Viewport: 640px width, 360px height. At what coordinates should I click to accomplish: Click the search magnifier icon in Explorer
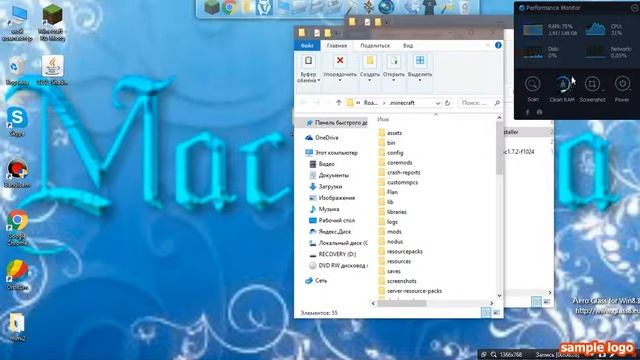tap(497, 103)
